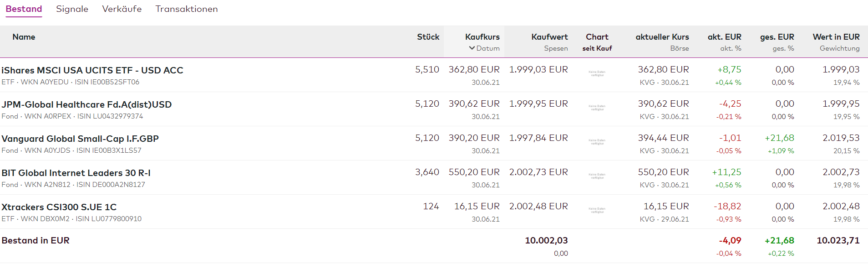
Task: Open BIT Global Internet Leaders 30 link
Action: click(x=76, y=173)
